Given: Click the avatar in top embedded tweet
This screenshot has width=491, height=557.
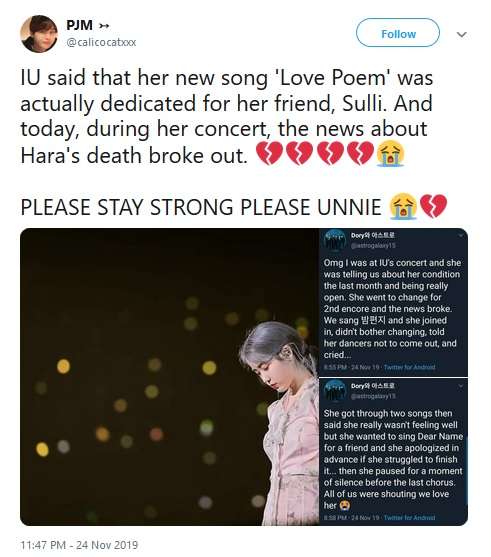Looking at the screenshot, I should click(x=334, y=240).
